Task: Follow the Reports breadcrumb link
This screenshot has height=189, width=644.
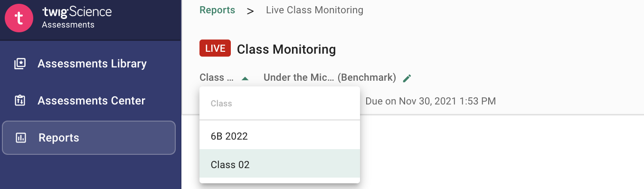Action: coord(217,10)
